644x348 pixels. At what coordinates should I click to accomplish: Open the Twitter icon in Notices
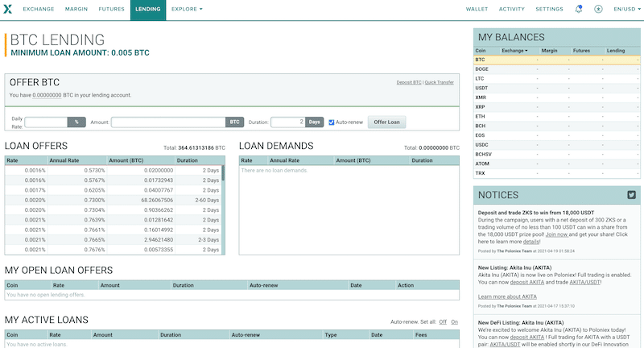[632, 195]
